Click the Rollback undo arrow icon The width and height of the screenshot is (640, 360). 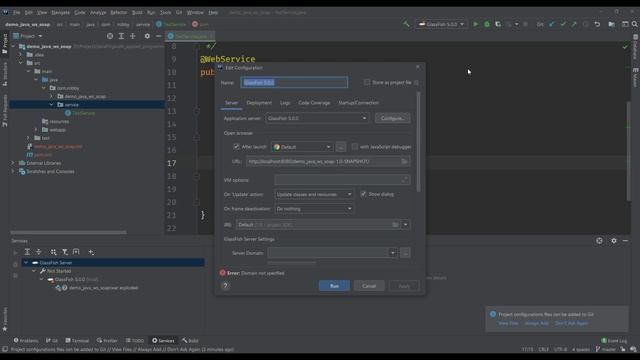pos(597,24)
